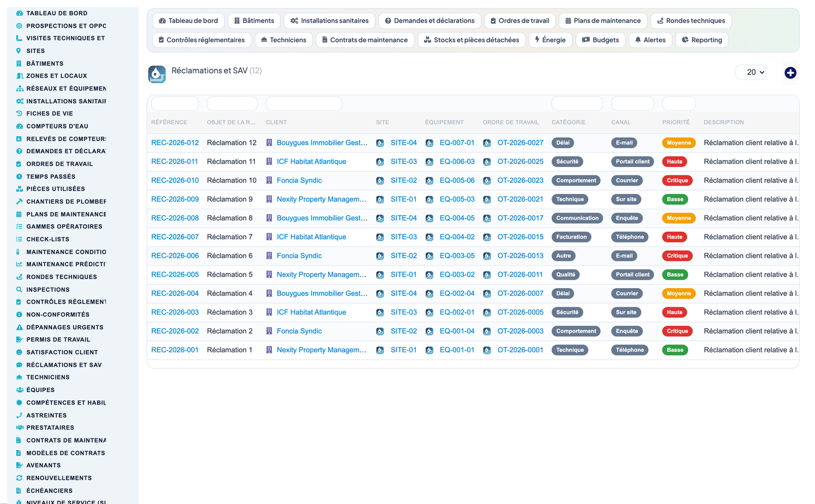This screenshot has height=504, width=815.
Task: Switch to the Ordres de travail tab
Action: click(519, 21)
